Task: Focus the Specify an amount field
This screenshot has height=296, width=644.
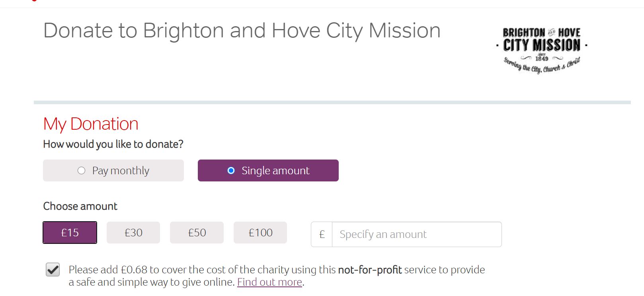Action: tap(417, 234)
